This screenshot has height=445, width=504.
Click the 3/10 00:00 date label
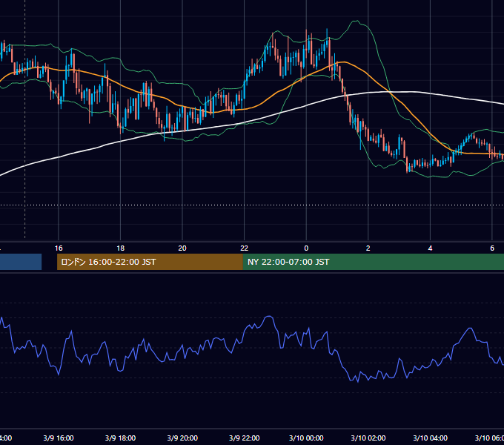point(306,438)
